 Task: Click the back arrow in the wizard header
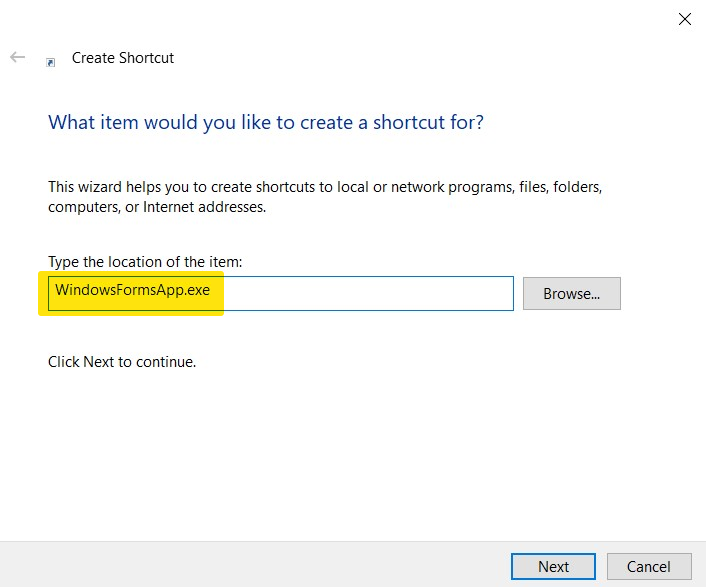(x=18, y=57)
